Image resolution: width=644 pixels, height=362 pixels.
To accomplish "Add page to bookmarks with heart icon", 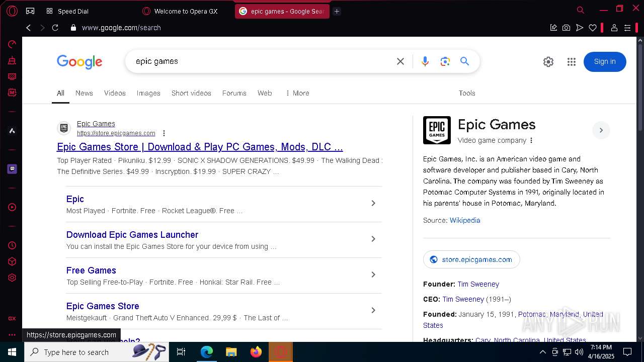I will (x=593, y=28).
